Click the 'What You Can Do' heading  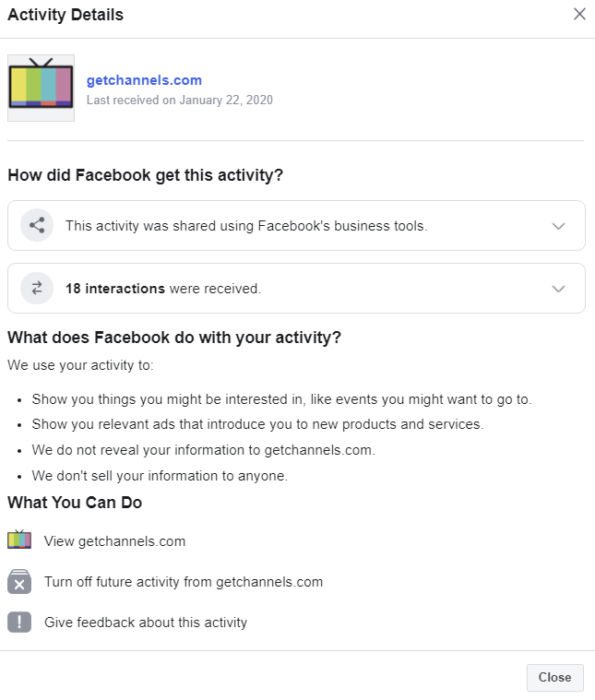75,503
